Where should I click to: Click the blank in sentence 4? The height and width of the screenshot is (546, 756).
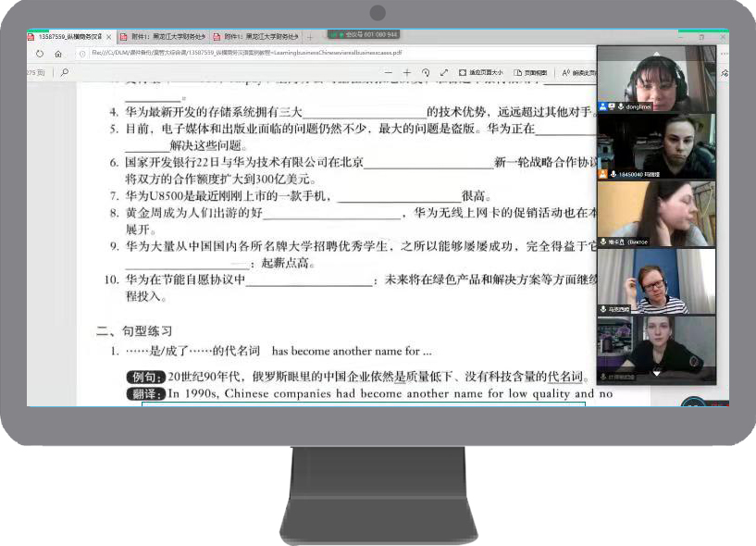[x=365, y=114]
